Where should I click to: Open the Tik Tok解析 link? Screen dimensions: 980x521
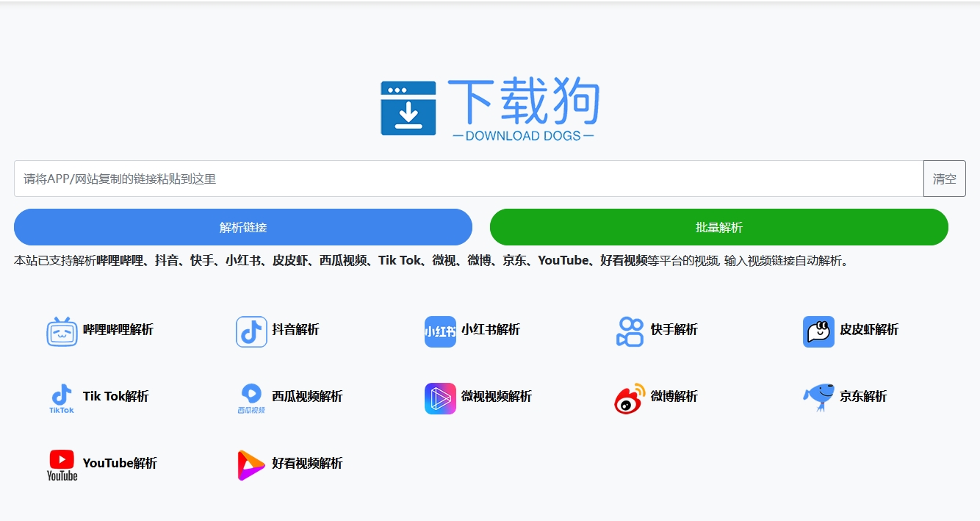click(x=116, y=397)
